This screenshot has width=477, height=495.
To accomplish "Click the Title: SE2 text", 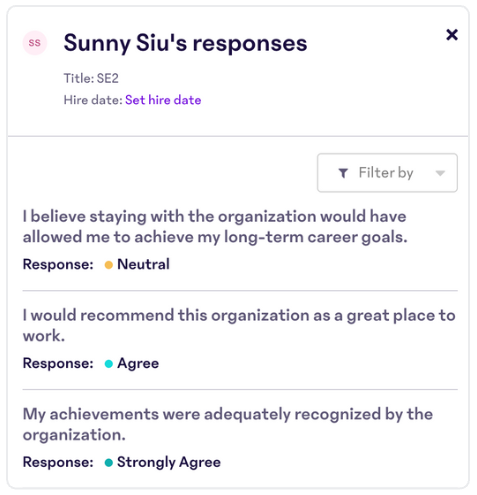I will (91, 78).
